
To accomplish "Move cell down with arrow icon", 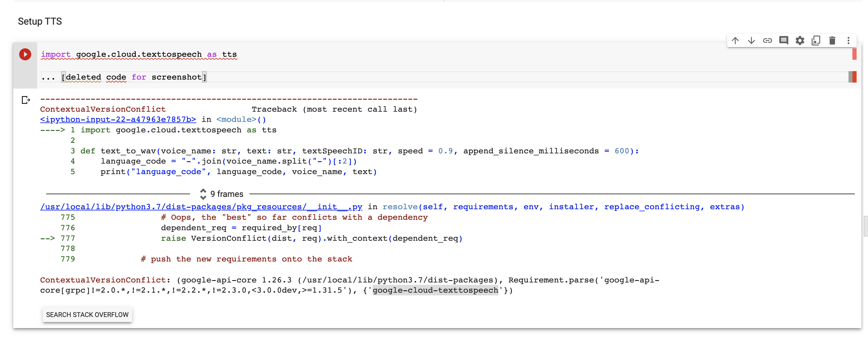I will 751,41.
